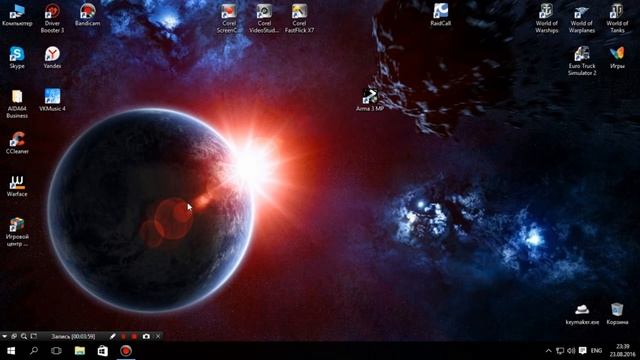Click the recorder bar pencil tool

(x=113, y=336)
